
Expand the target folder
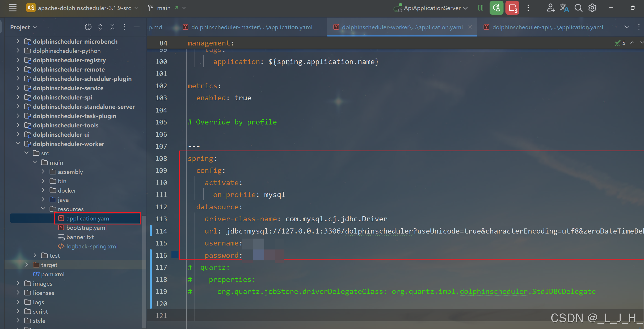pyautogui.click(x=26, y=265)
